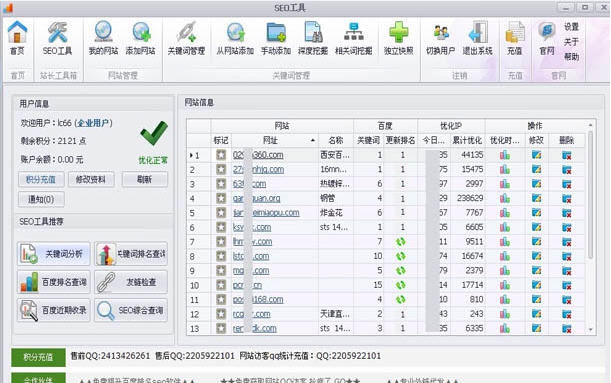Toggle the star mark in row 5
This screenshot has height=383, width=611.
coord(221,213)
